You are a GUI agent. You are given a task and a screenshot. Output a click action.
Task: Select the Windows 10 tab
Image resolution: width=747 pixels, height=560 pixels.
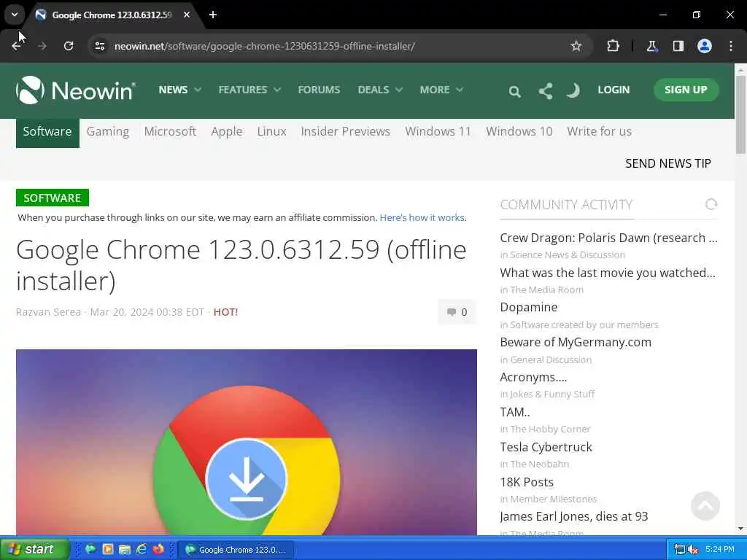519,131
